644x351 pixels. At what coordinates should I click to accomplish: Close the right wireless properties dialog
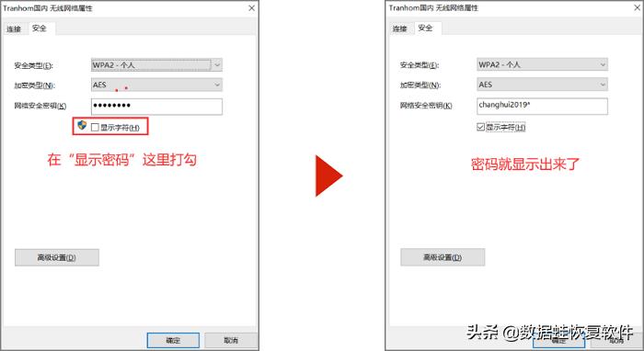pos(637,7)
